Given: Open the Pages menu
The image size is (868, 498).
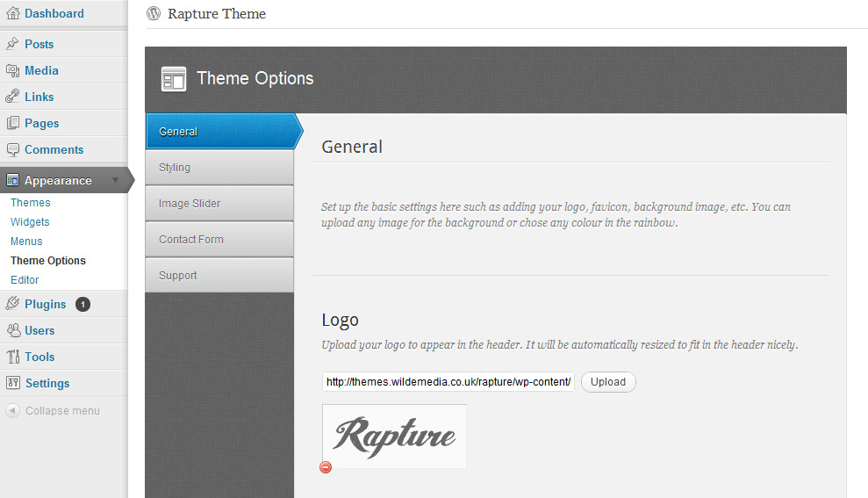Looking at the screenshot, I should [x=42, y=123].
